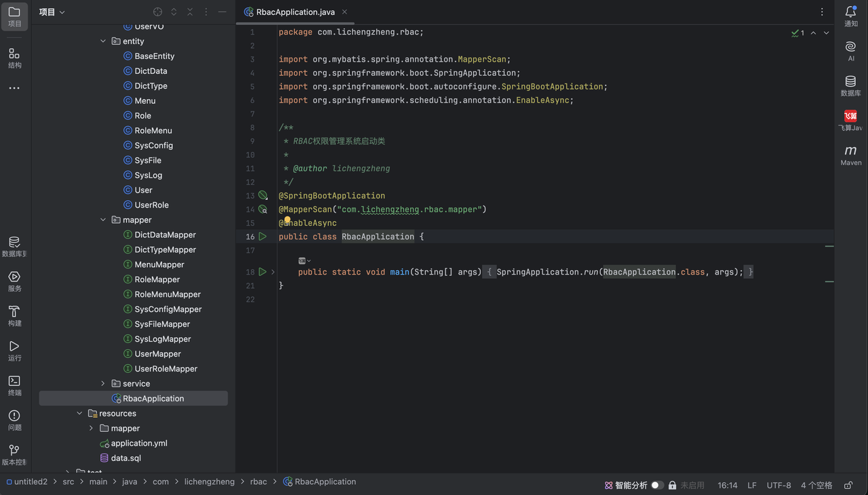Select BaseEntity in the project tree
This screenshot has width=868, height=495.
point(150,56)
